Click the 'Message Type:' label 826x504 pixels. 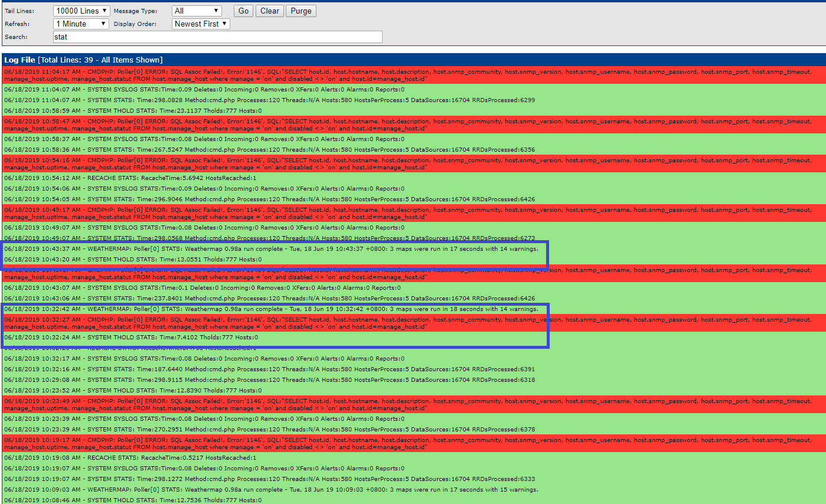(x=135, y=11)
